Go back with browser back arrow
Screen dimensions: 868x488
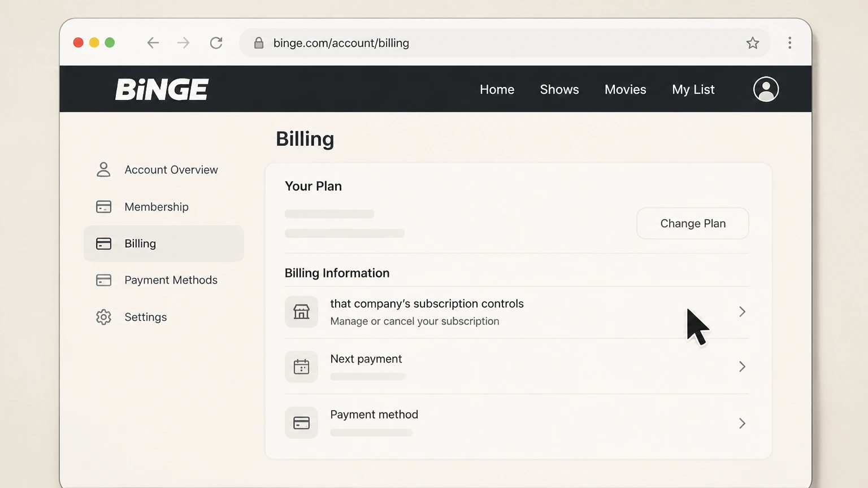[153, 43]
